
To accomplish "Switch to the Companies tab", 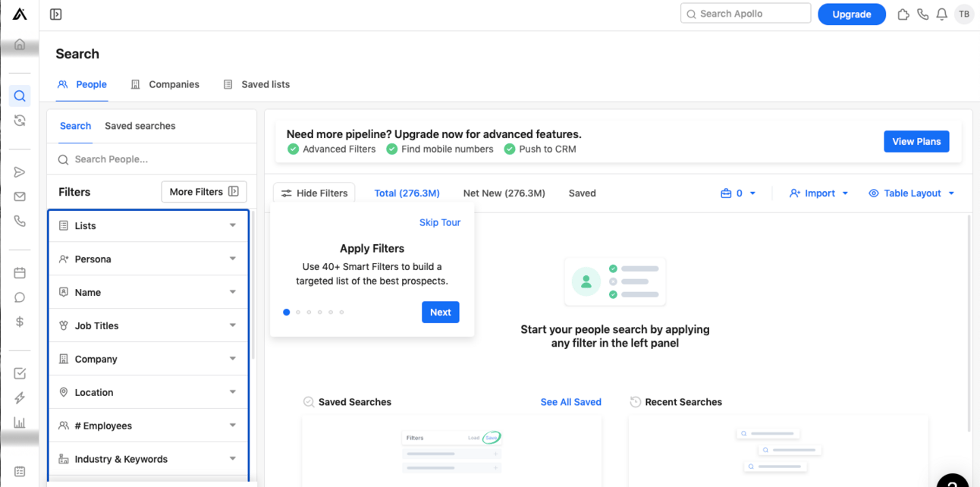I will (x=165, y=84).
